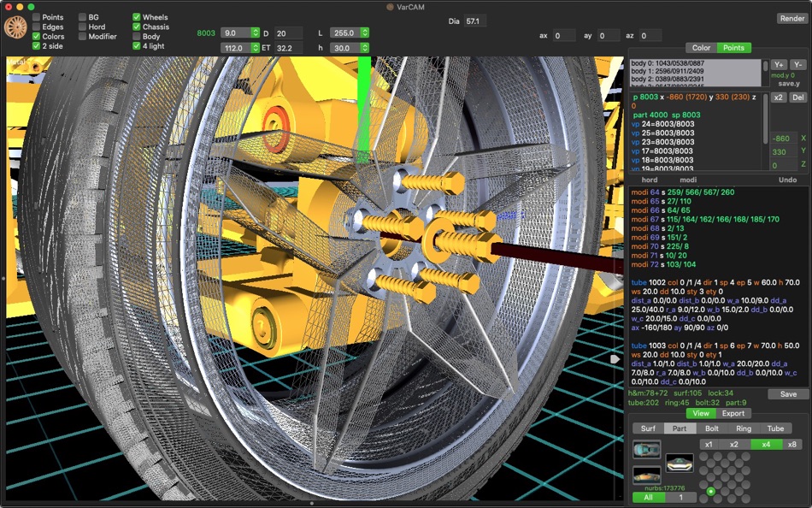
Task: Open the 9.0 width stepper arrows
Action: pos(256,32)
